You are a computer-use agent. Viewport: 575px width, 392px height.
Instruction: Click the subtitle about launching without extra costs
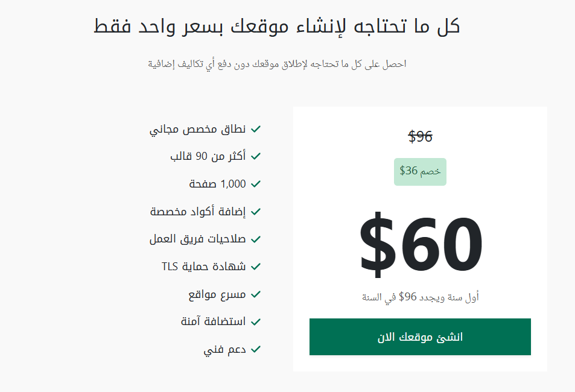click(x=277, y=64)
